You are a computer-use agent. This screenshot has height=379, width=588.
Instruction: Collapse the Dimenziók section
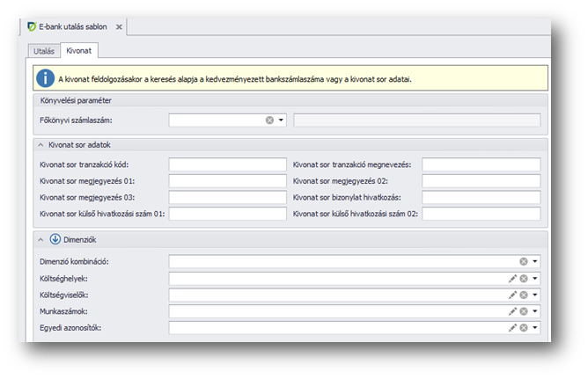[40, 238]
